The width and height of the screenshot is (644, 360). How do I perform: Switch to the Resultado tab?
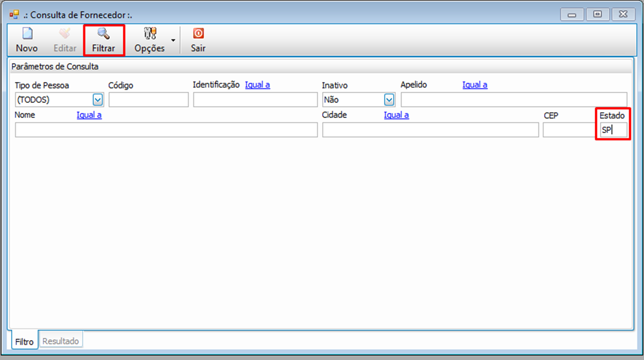tap(60, 341)
